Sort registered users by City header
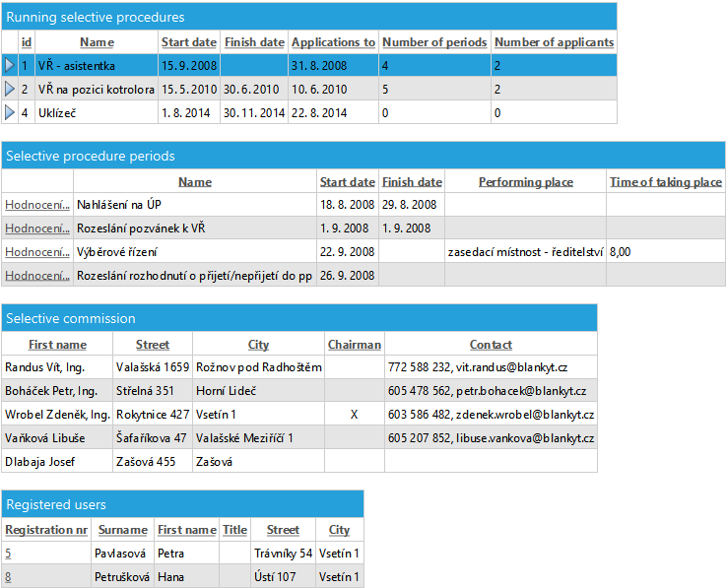The height and width of the screenshot is (588, 726). [x=340, y=530]
